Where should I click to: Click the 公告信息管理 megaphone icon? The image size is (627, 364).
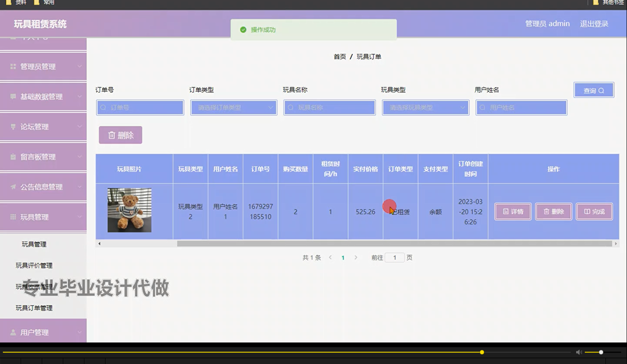[x=13, y=187]
